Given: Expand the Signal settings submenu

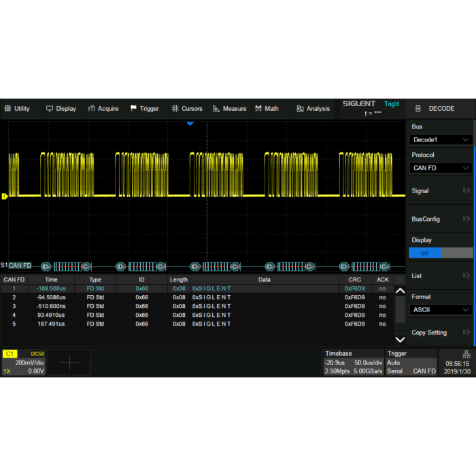Looking at the screenshot, I should point(441,191).
